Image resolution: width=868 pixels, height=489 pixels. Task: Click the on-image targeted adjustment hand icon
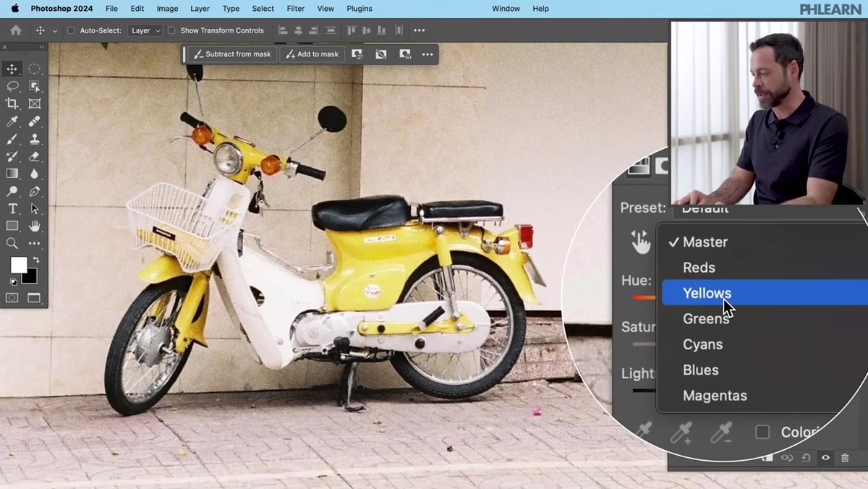point(640,242)
